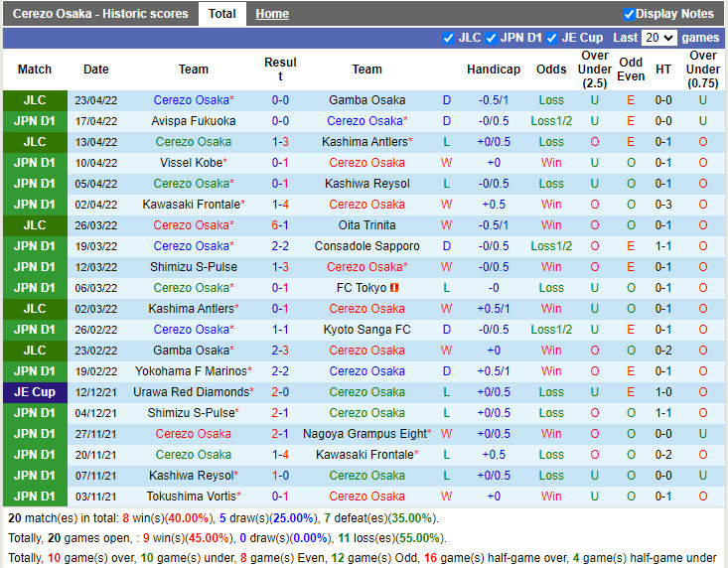Click the Cerezo Osaka - Historic scores title
728x568 pixels.
click(x=100, y=14)
